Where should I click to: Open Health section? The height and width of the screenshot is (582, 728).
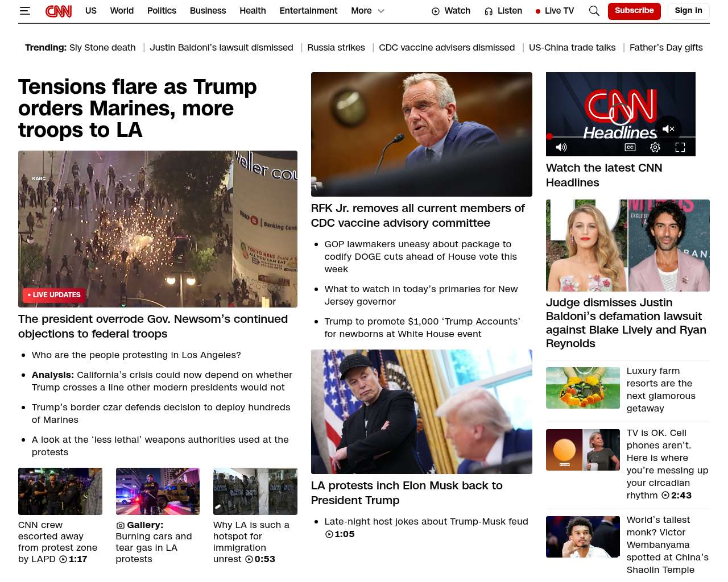click(x=253, y=11)
